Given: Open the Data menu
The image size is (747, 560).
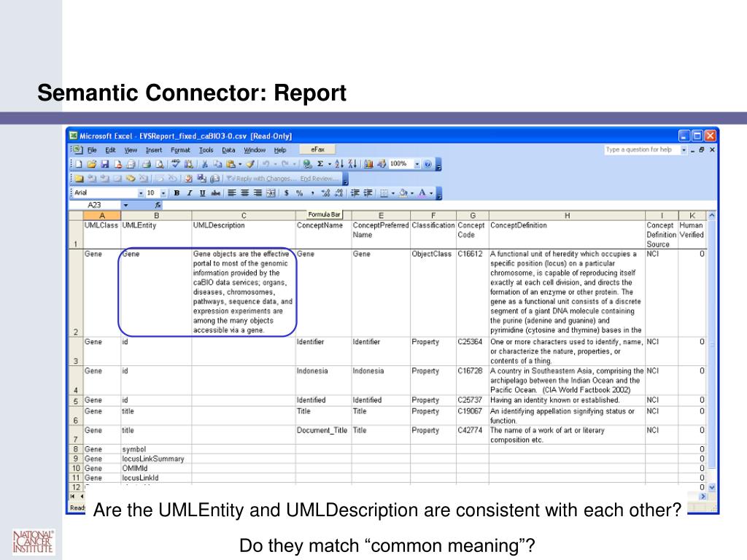Looking at the screenshot, I should pos(228,150).
